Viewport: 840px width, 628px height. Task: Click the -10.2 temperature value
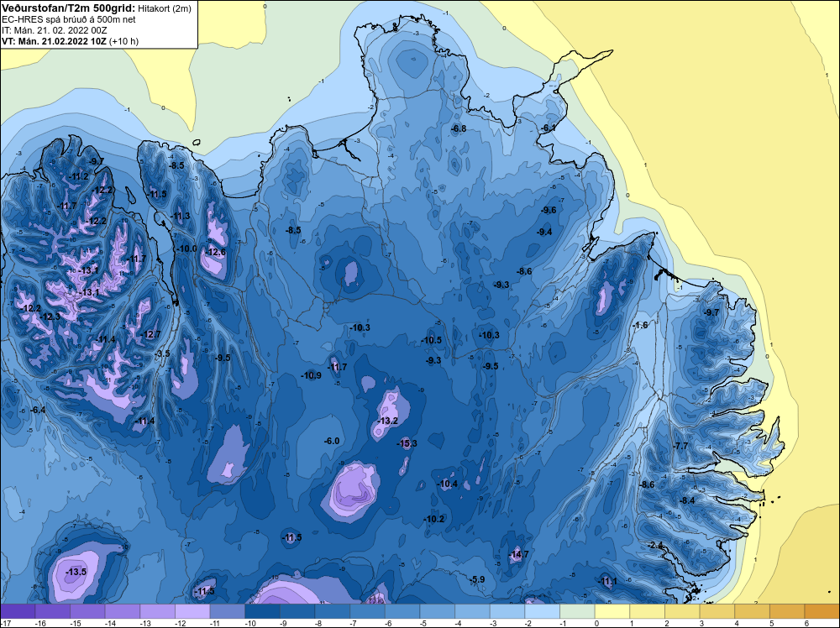click(x=434, y=519)
